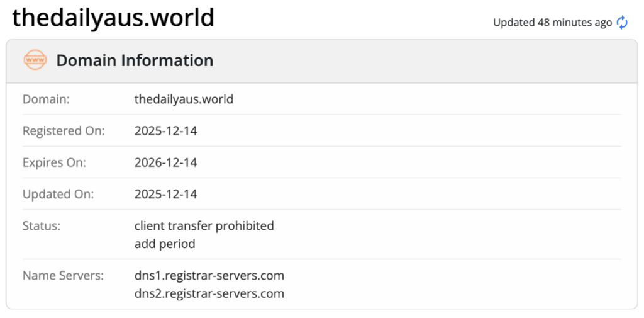Click the 'Updated 48 minutes ago' text

click(552, 23)
